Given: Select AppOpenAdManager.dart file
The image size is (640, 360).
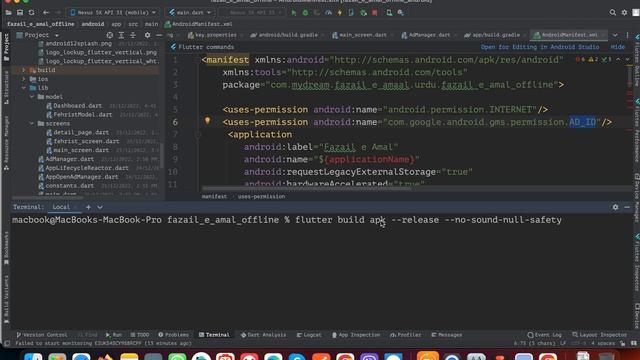Looking at the screenshot, I should (x=82, y=177).
